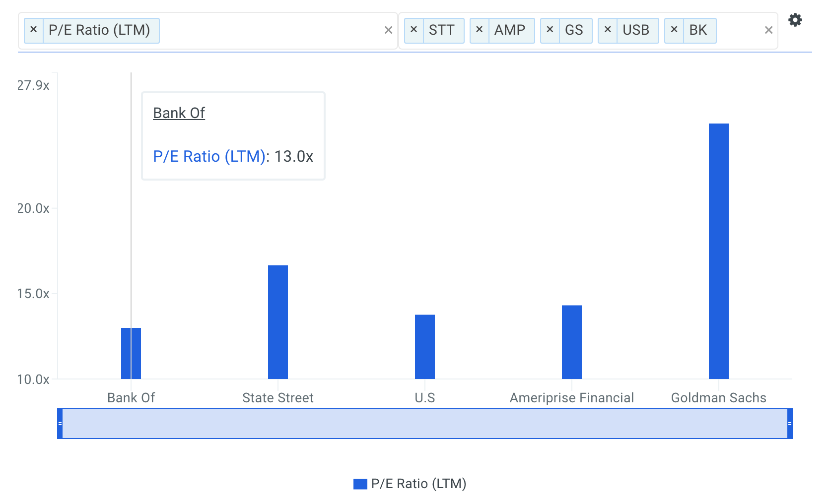Select the GS ticker label
Screen dimensions: 831x504
coord(574,30)
